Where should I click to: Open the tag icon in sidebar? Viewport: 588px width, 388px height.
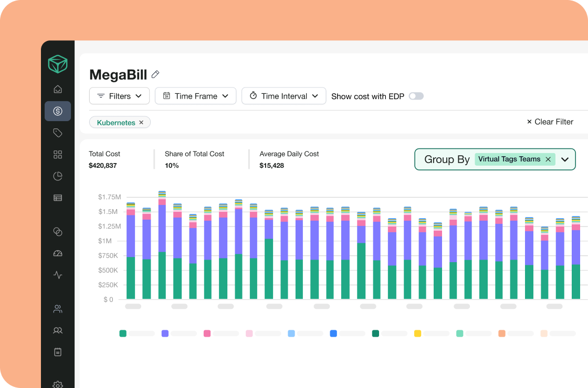click(58, 133)
